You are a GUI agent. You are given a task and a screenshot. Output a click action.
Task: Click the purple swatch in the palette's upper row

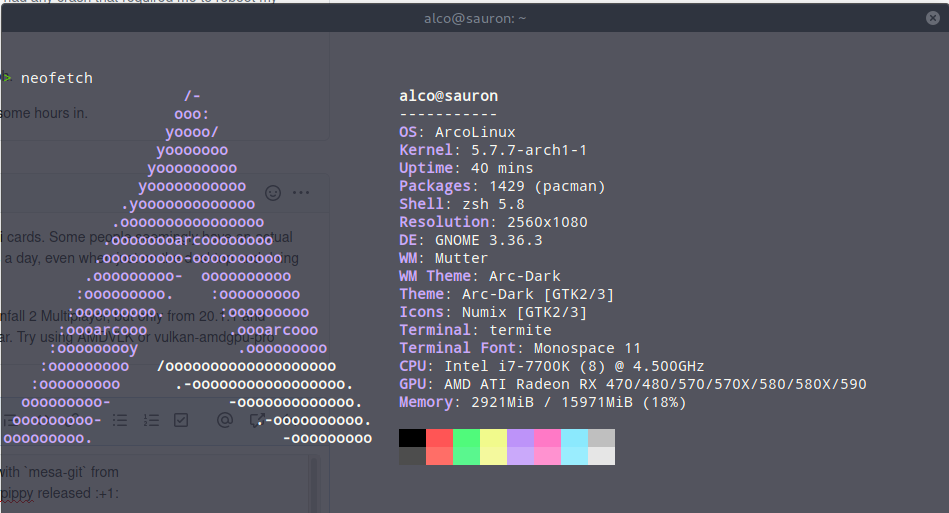[x=520, y=438]
